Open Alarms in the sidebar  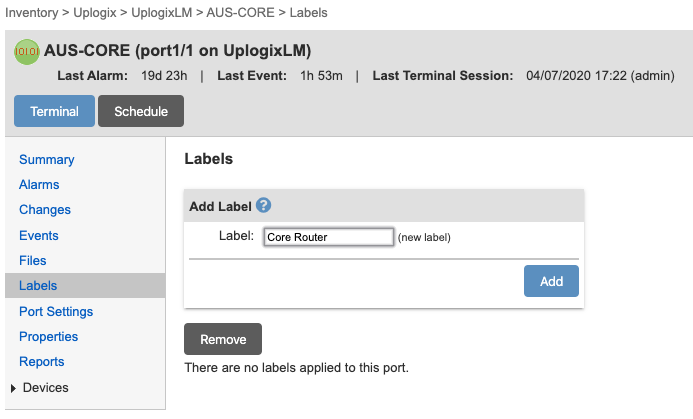[x=39, y=185]
